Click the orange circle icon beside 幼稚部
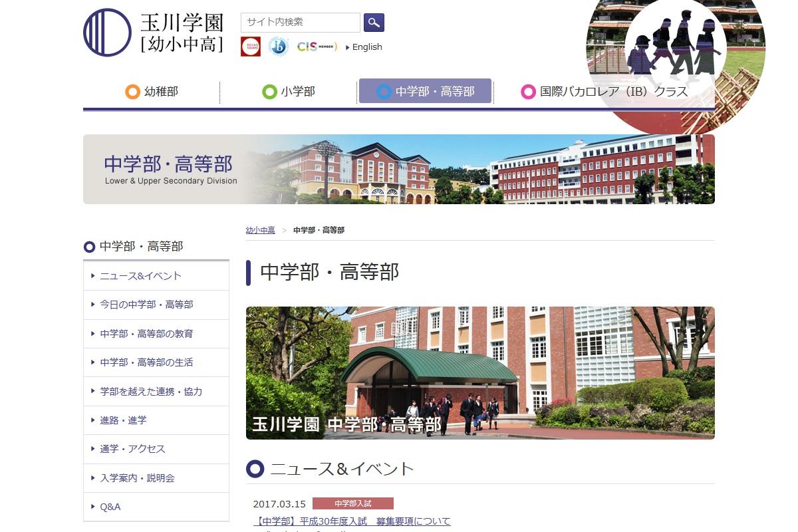The height and width of the screenshot is (532, 798). point(132,92)
